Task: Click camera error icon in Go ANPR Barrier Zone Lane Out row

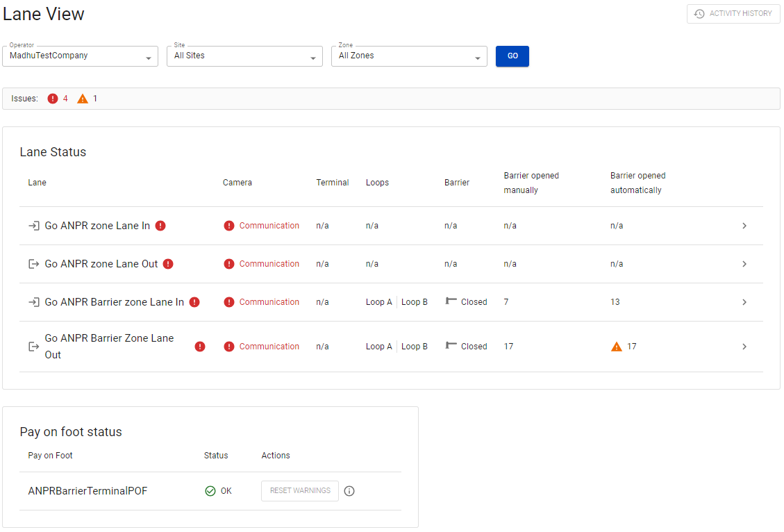Action: (x=229, y=347)
